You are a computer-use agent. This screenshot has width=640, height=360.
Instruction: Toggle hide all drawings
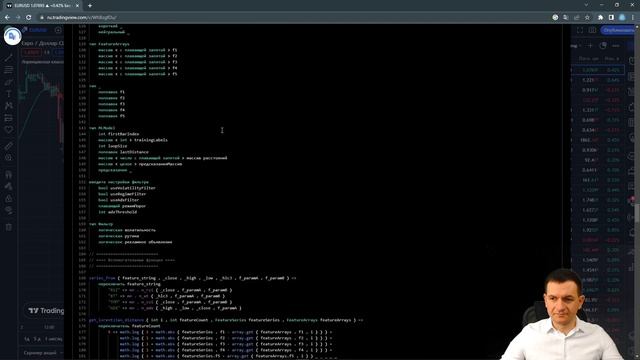pos(9,211)
